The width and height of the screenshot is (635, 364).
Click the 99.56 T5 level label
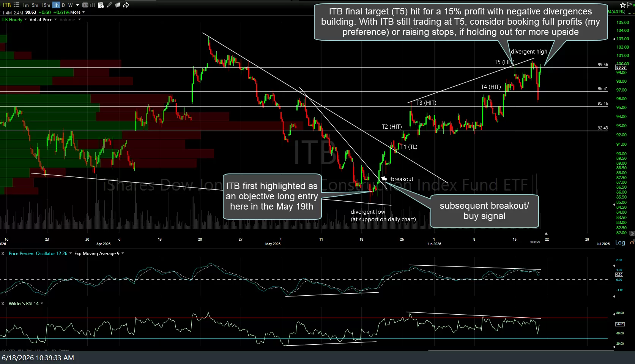click(x=603, y=65)
